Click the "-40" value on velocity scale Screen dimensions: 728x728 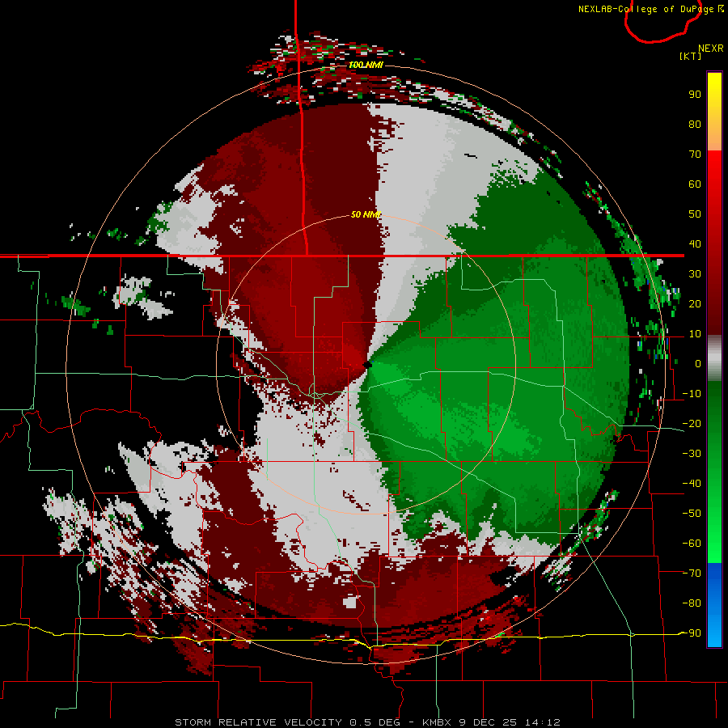point(692,484)
